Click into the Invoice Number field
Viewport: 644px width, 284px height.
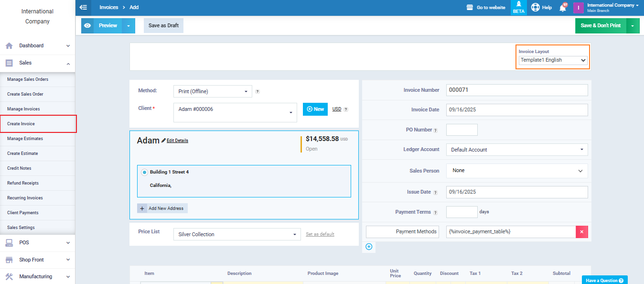click(516, 90)
